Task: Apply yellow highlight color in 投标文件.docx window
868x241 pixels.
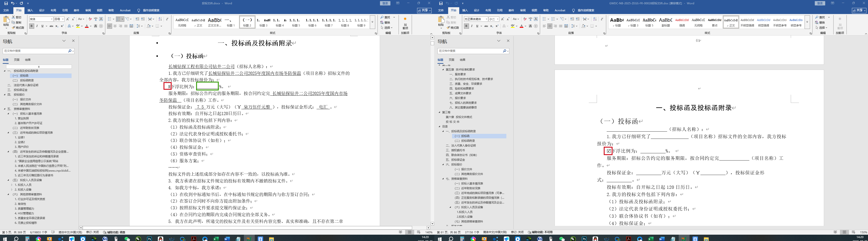Action: [78, 26]
